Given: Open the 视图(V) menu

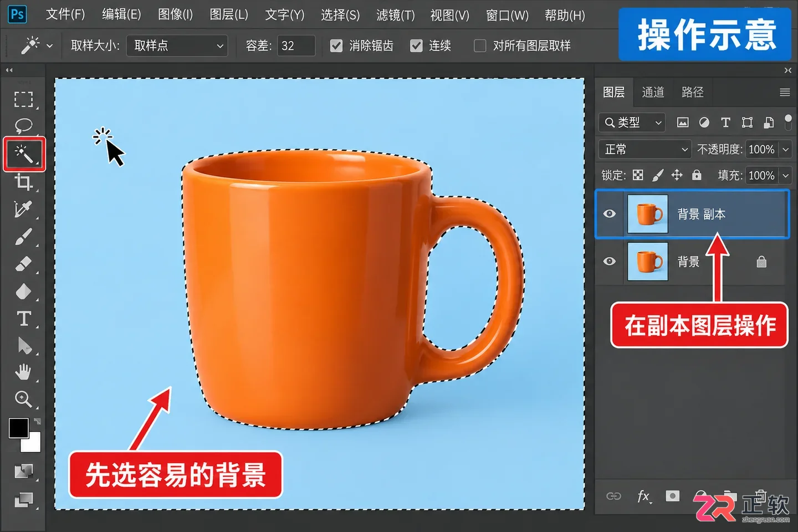Looking at the screenshot, I should pos(450,14).
